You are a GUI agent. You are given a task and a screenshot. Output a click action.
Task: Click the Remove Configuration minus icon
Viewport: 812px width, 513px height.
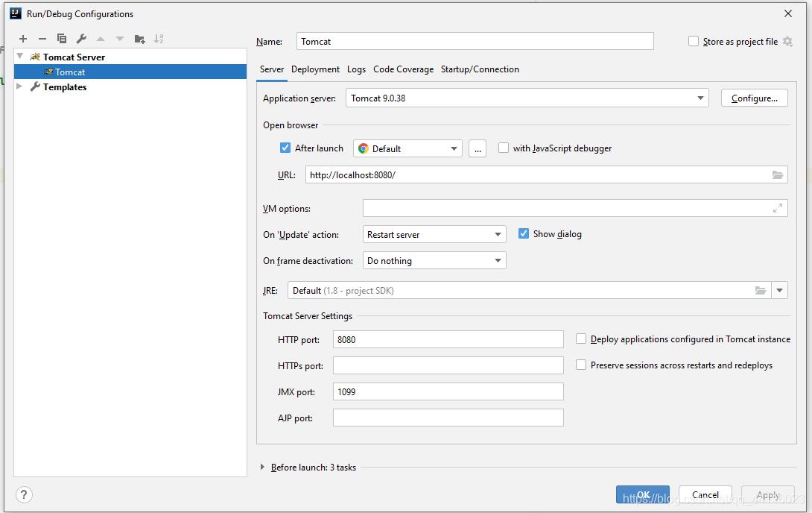[x=42, y=39]
